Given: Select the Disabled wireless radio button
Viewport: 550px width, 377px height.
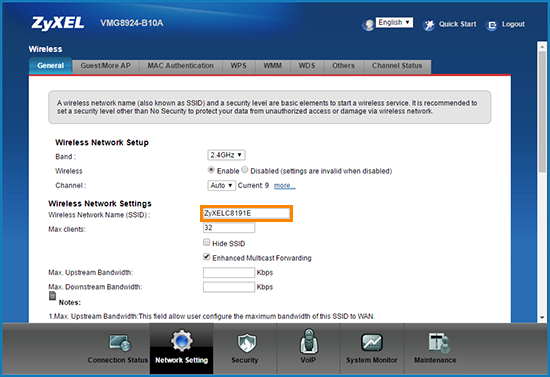Looking at the screenshot, I should 244,170.
